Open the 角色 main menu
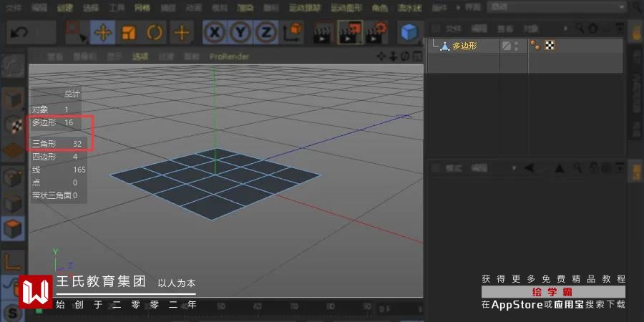 coord(380,7)
